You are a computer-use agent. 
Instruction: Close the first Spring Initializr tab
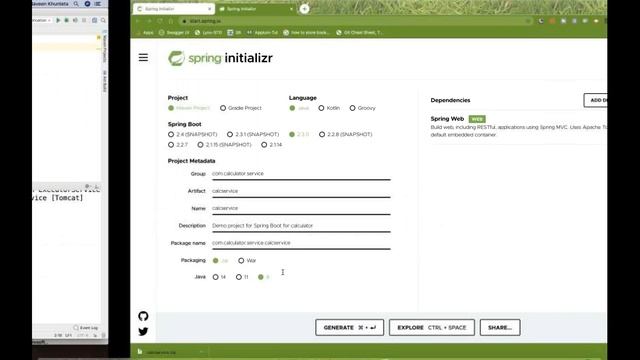coord(210,9)
